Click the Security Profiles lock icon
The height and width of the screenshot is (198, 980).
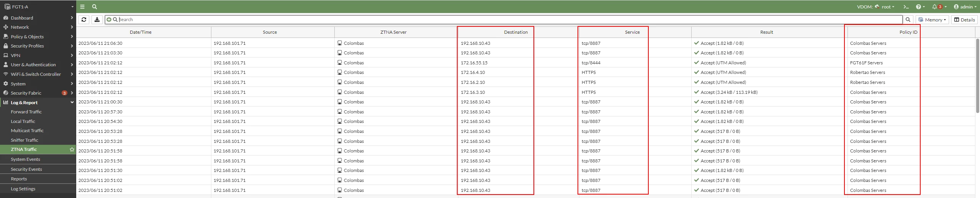[x=6, y=46]
